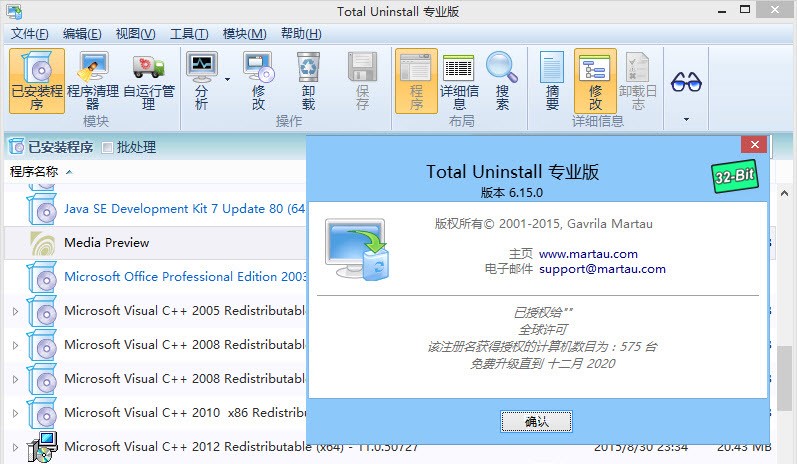The width and height of the screenshot is (797, 464).
Task: Click the glasses view icon
Action: click(x=686, y=82)
